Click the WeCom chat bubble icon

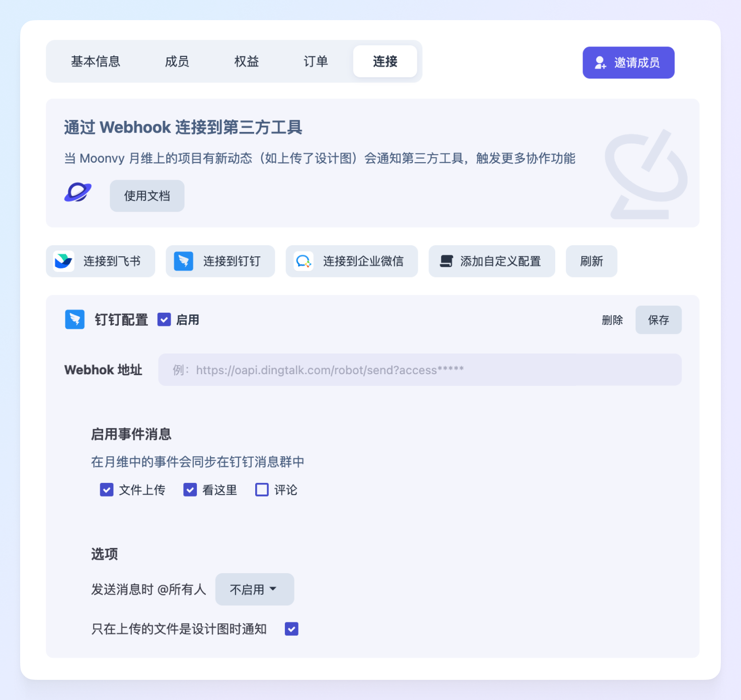tap(304, 261)
